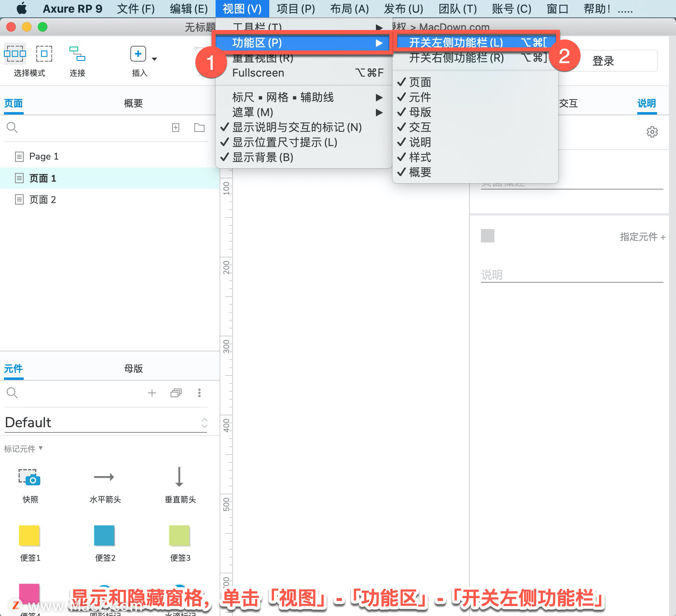The width and height of the screenshot is (676, 616).
Task: Toggle 显示说明与交互的标记 (N)
Action: click(304, 127)
